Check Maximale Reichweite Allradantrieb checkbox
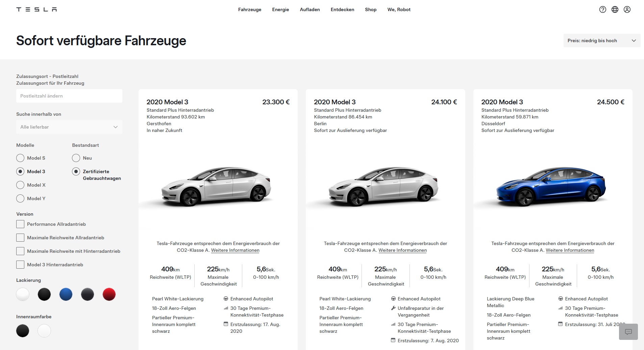This screenshot has width=644, height=350. coord(20,238)
